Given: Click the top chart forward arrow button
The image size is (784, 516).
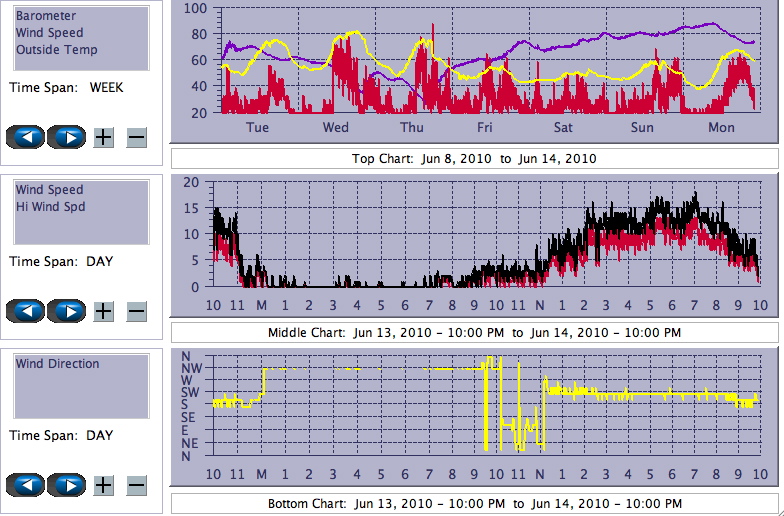Looking at the screenshot, I should pos(66,137).
